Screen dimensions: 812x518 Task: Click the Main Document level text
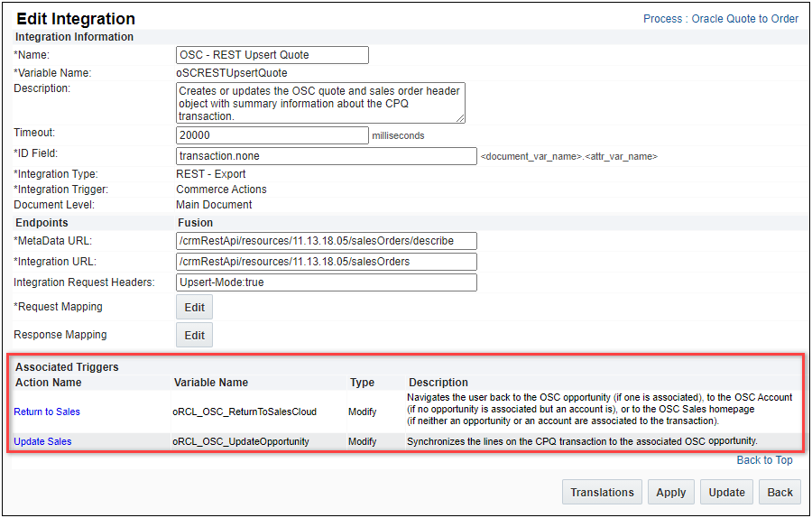(214, 205)
